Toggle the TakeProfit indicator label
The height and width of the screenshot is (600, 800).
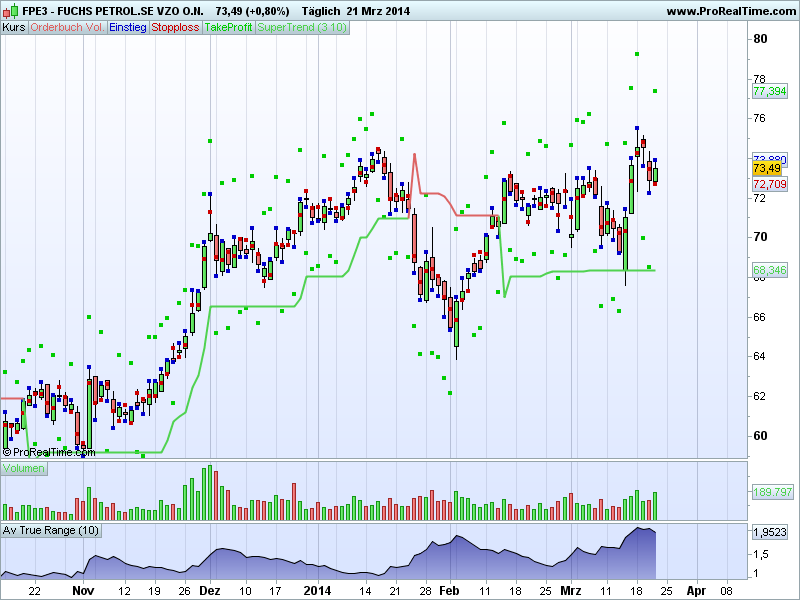(x=229, y=27)
